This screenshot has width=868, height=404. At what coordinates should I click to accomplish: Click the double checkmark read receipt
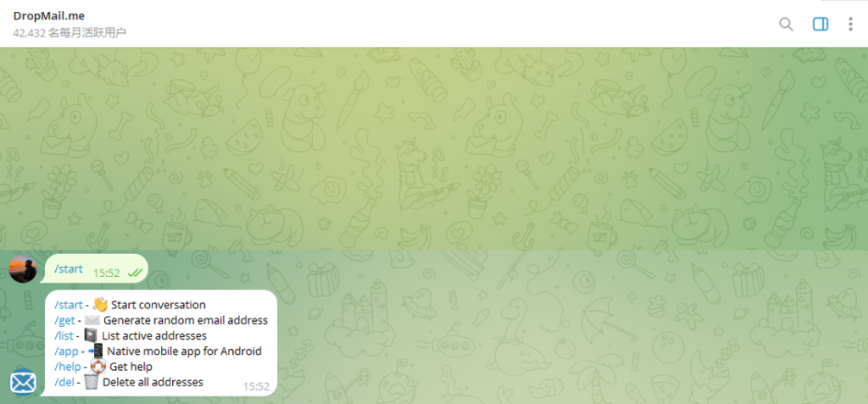tap(133, 273)
